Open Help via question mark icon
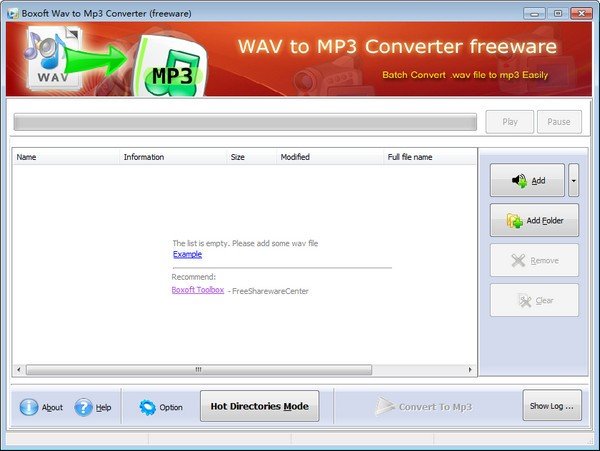Viewport: 600px width, 451px height. click(83, 407)
